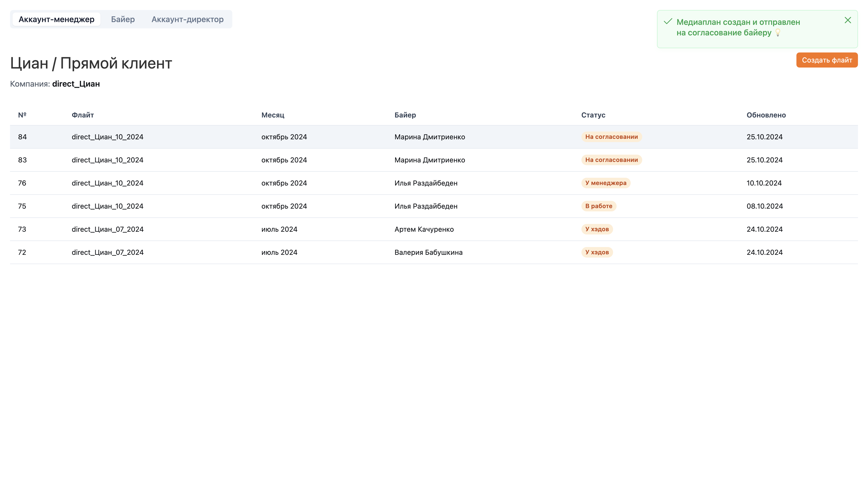Click updated date 25.10.2024 in row 84
Image resolution: width=868 pixels, height=481 pixels.
tap(765, 137)
